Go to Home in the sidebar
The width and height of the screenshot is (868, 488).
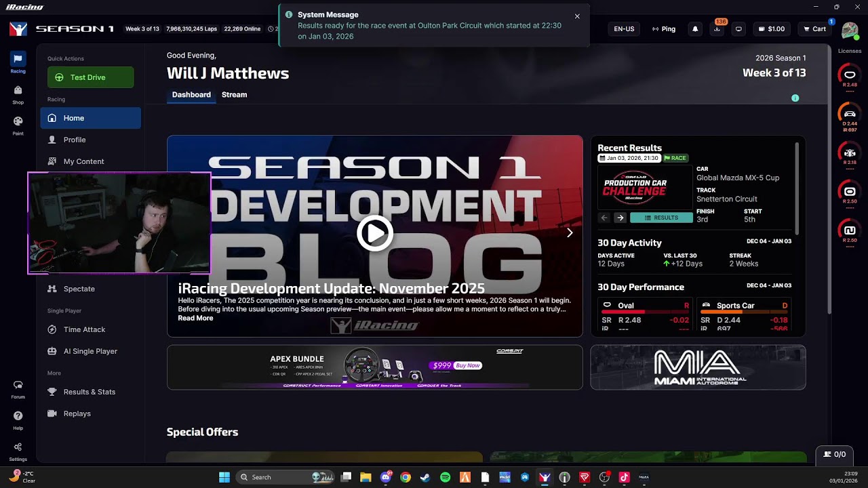pyautogui.click(x=91, y=118)
